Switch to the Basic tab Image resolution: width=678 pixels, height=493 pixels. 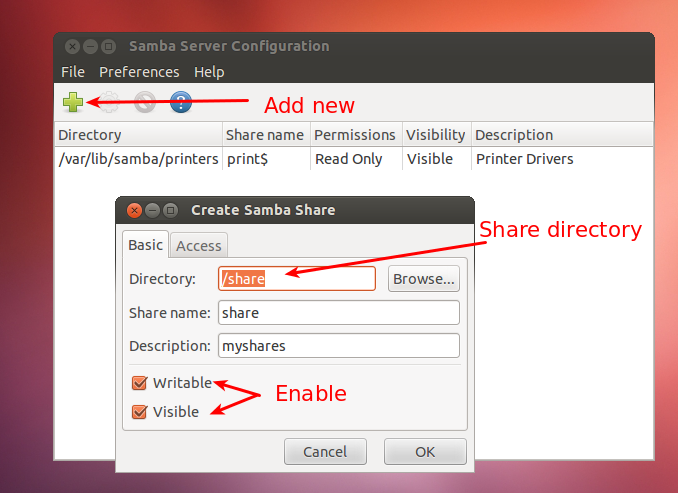(x=145, y=245)
